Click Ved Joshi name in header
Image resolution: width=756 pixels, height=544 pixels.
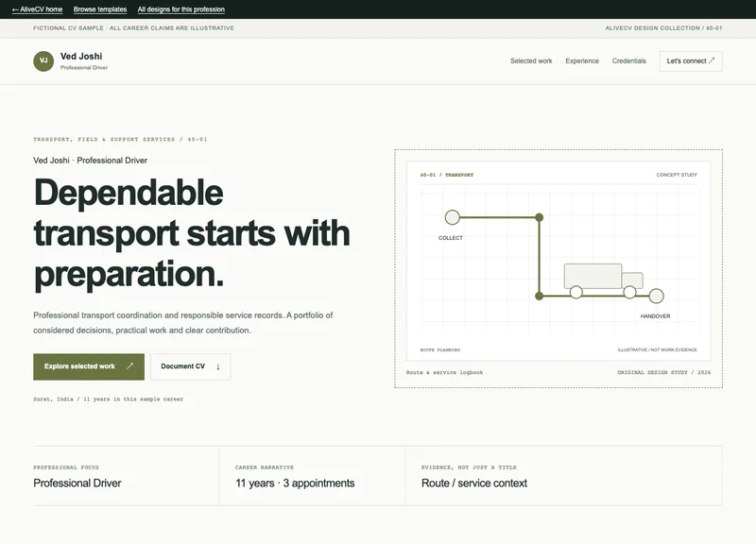(81, 57)
